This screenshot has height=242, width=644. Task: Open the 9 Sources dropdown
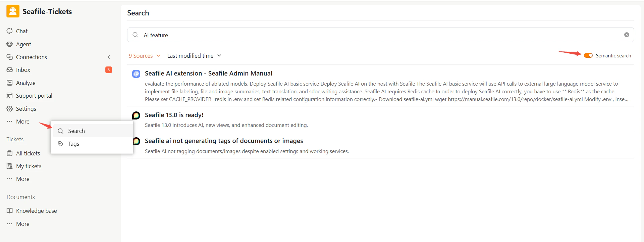pyautogui.click(x=145, y=56)
